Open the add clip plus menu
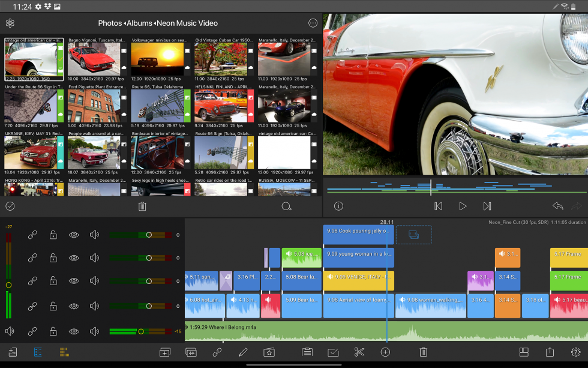The width and height of the screenshot is (588, 368). [x=385, y=352]
